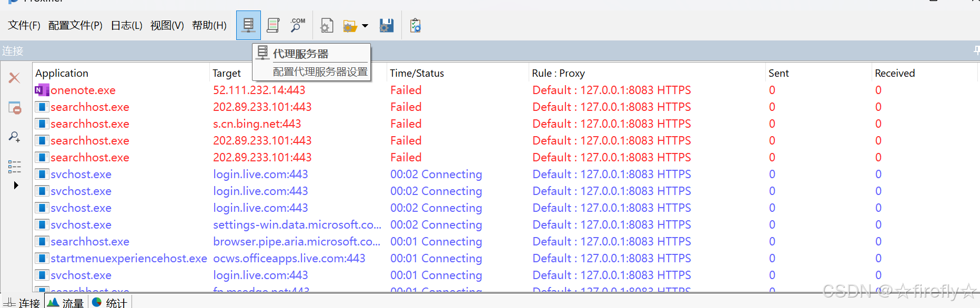This screenshot has height=308, width=980.
Task: Open the 日志(L) menu
Action: (x=126, y=25)
